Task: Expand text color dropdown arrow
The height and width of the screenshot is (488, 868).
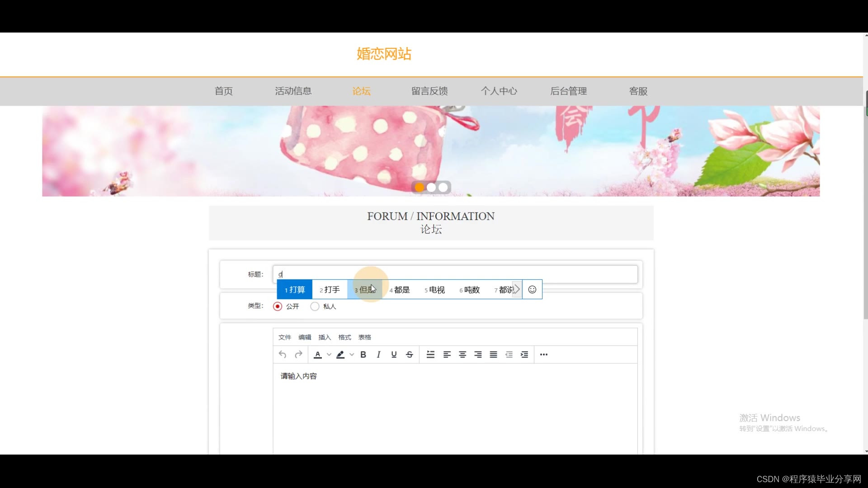Action: pyautogui.click(x=329, y=355)
